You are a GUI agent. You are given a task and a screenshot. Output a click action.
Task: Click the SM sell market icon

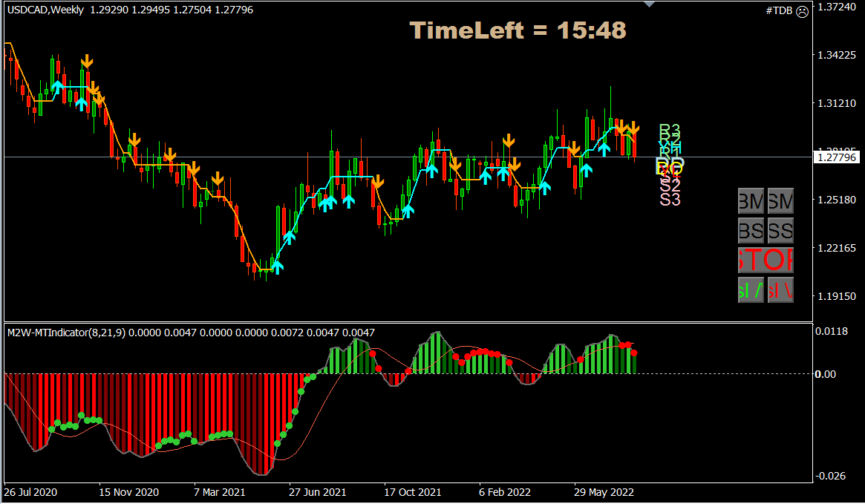coord(780,201)
